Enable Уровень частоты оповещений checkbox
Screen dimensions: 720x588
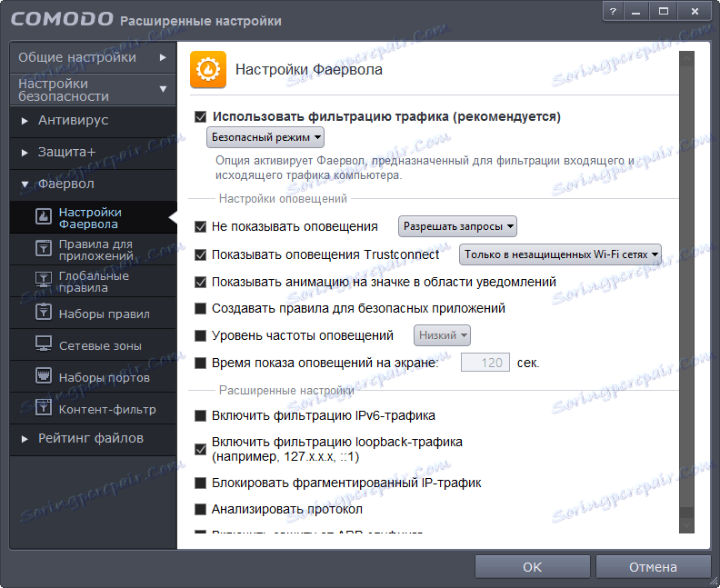pyautogui.click(x=200, y=335)
